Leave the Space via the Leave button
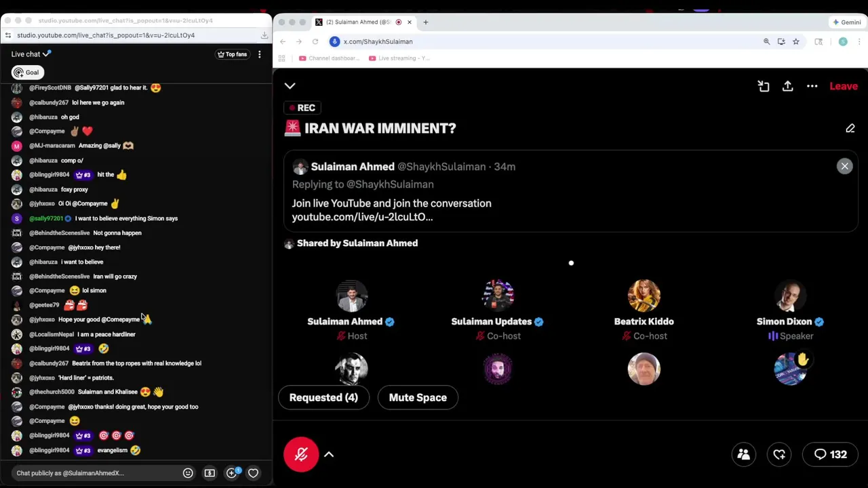Image resolution: width=868 pixels, height=488 pixels. (x=844, y=86)
